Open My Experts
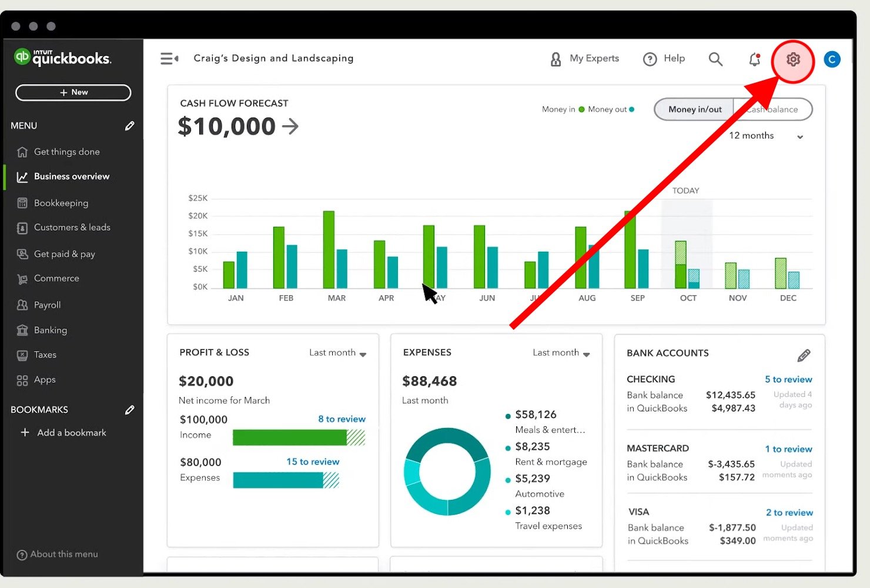Screen dimensions: 870x588 (584, 59)
